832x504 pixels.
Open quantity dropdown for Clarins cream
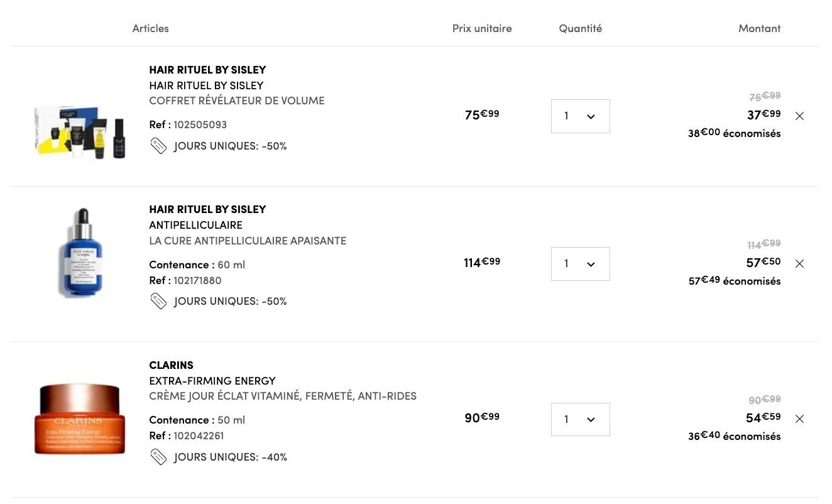coord(580,419)
